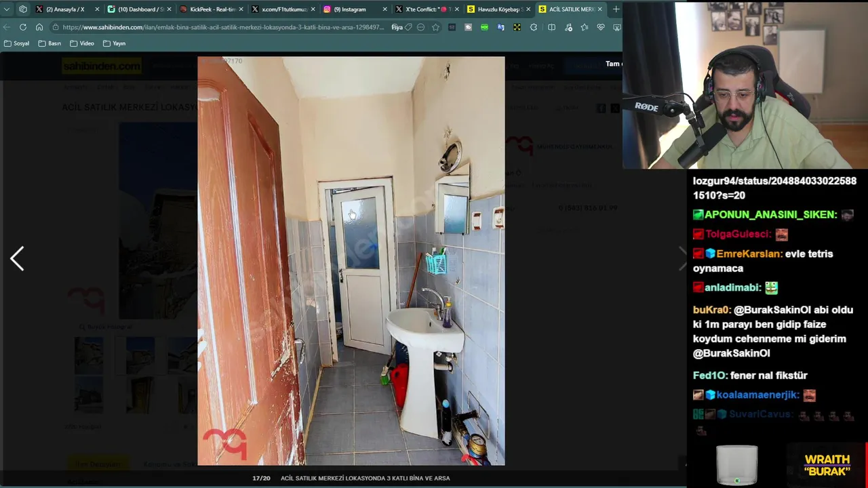The height and width of the screenshot is (488, 868).
Task: Click username koalaamaenerjik in chat
Action: coord(756,394)
